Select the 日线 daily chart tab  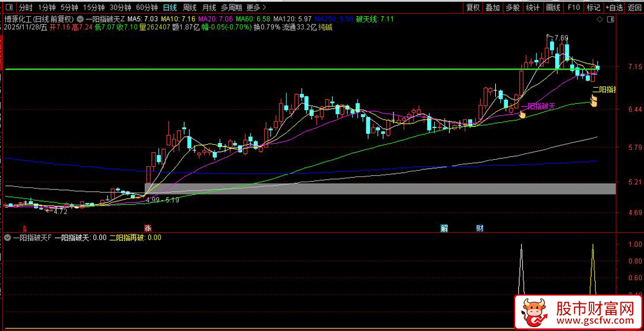pyautogui.click(x=170, y=7)
